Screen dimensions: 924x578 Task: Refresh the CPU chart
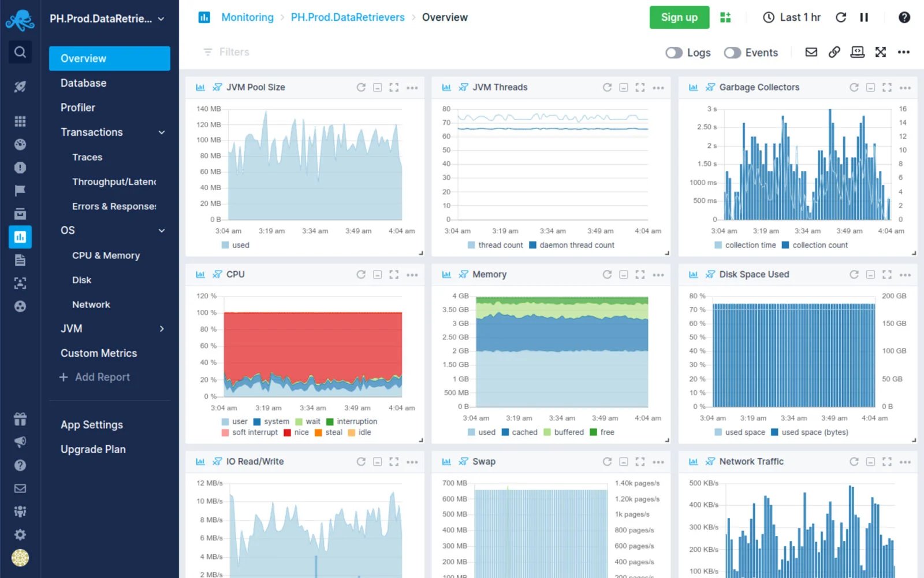click(x=361, y=274)
